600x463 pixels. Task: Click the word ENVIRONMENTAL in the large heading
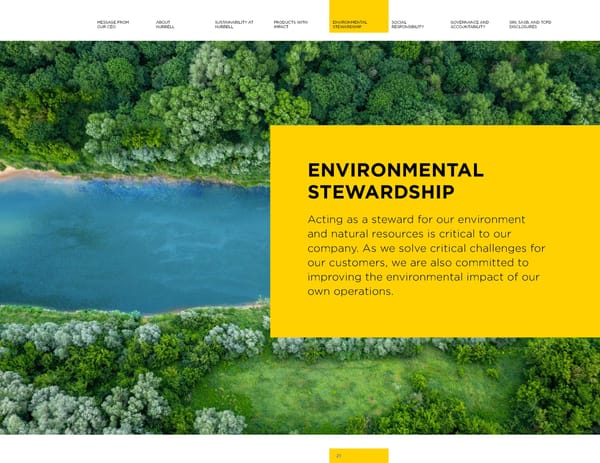[395, 171]
